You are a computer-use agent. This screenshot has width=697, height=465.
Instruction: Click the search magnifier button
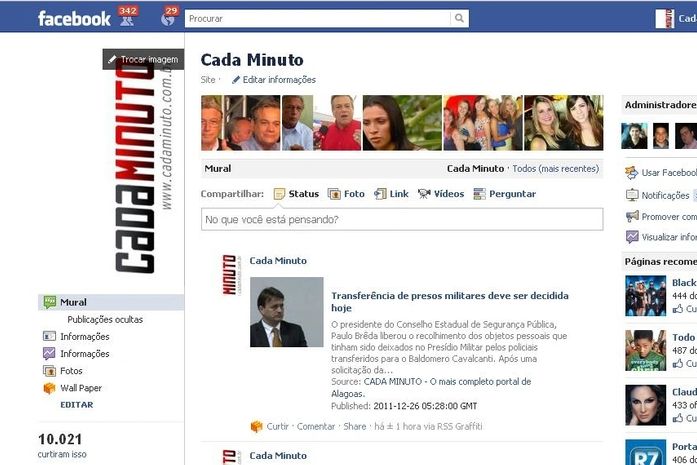(459, 18)
